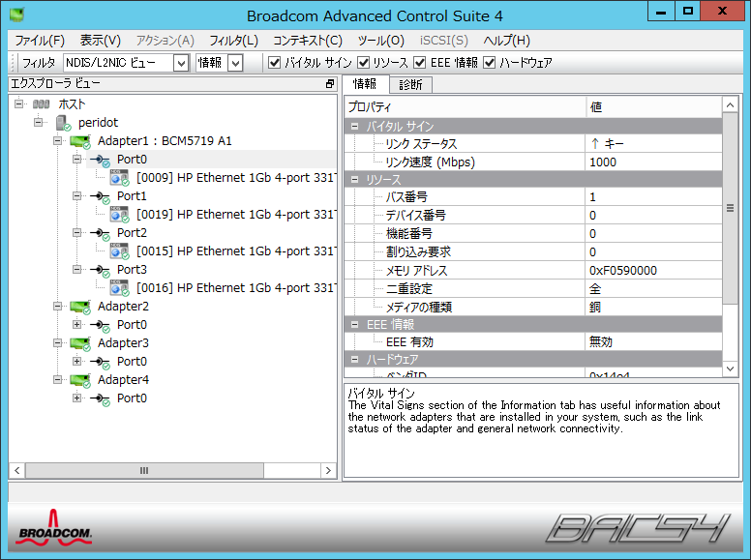Collapse the バイタル サイン property section
The width and height of the screenshot is (751, 560).
354,127
